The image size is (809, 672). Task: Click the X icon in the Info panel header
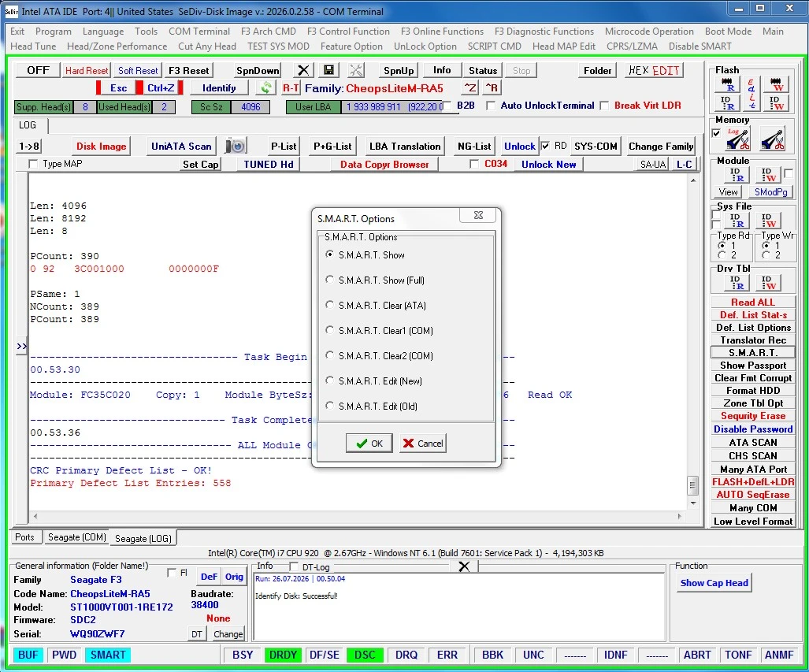pyautogui.click(x=464, y=566)
